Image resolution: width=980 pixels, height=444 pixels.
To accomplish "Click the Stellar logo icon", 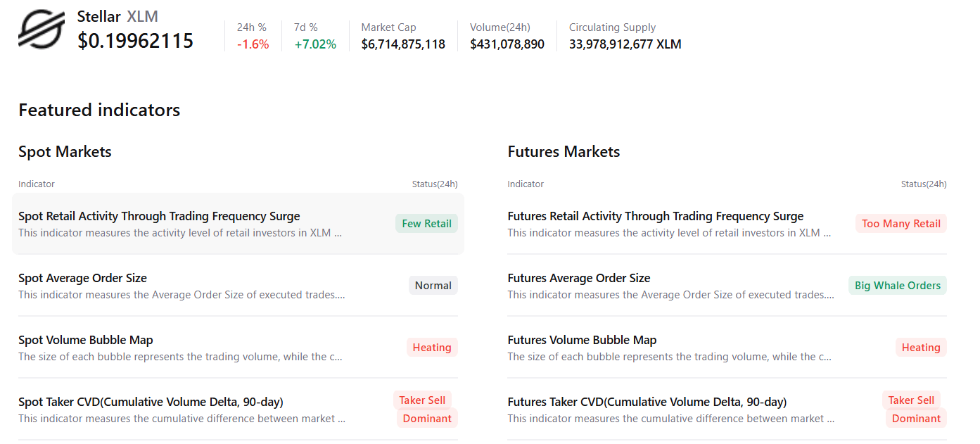I will 42,29.
